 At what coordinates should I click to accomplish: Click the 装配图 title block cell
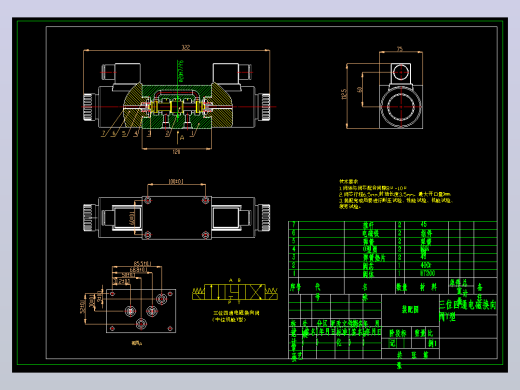[410, 310]
